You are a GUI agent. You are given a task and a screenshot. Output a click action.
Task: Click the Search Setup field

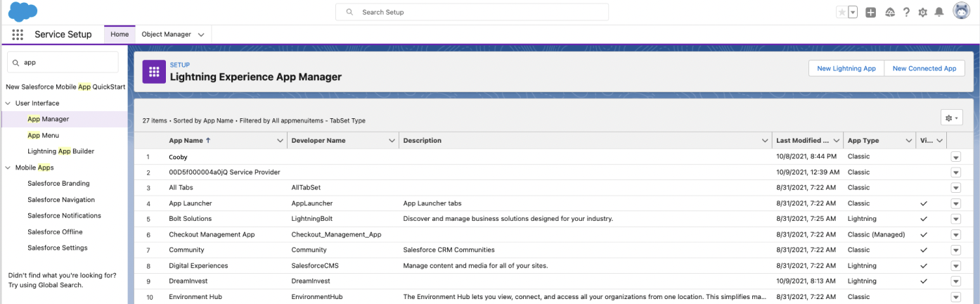(472, 12)
